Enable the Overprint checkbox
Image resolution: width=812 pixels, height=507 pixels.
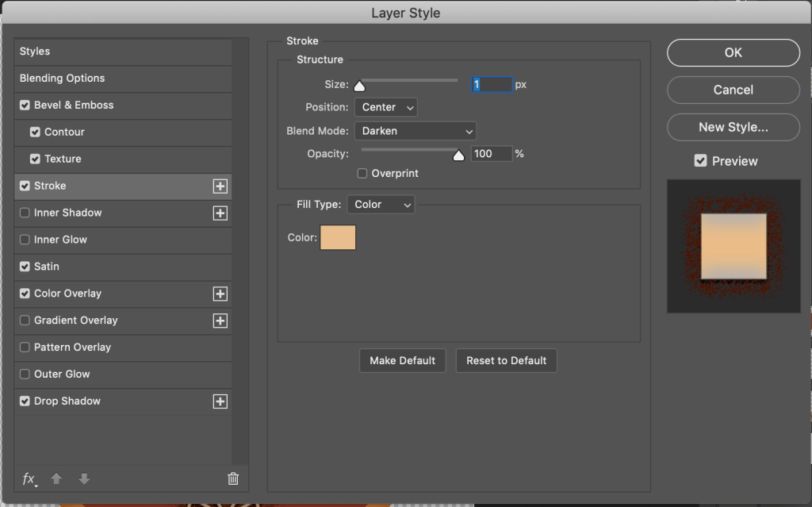click(x=362, y=174)
